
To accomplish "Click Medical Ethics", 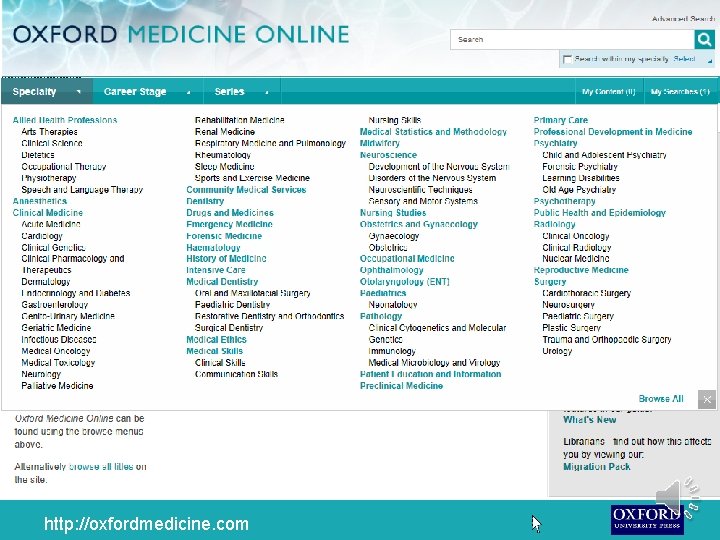I will (216, 339).
